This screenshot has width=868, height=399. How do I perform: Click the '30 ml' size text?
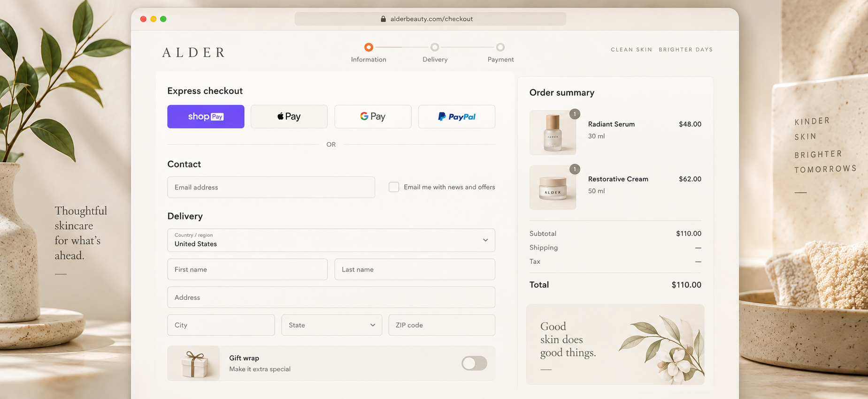pyautogui.click(x=596, y=136)
